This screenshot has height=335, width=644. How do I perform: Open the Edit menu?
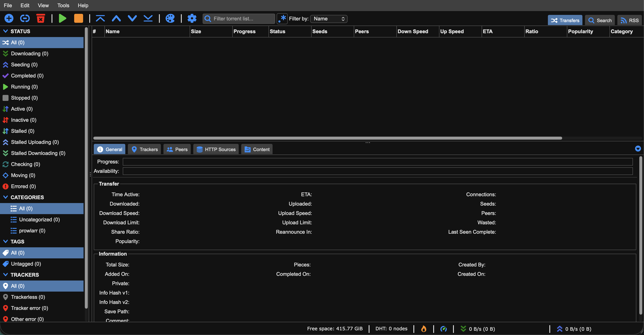(x=25, y=5)
